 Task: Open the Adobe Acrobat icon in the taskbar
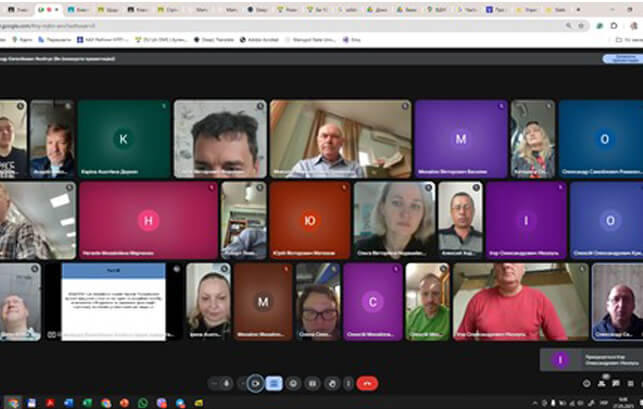point(51,402)
